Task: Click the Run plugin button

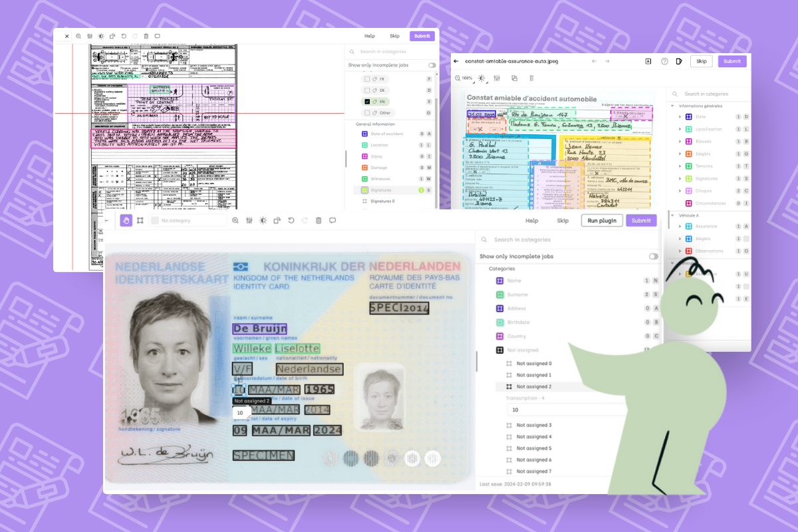Action: pos(602,220)
